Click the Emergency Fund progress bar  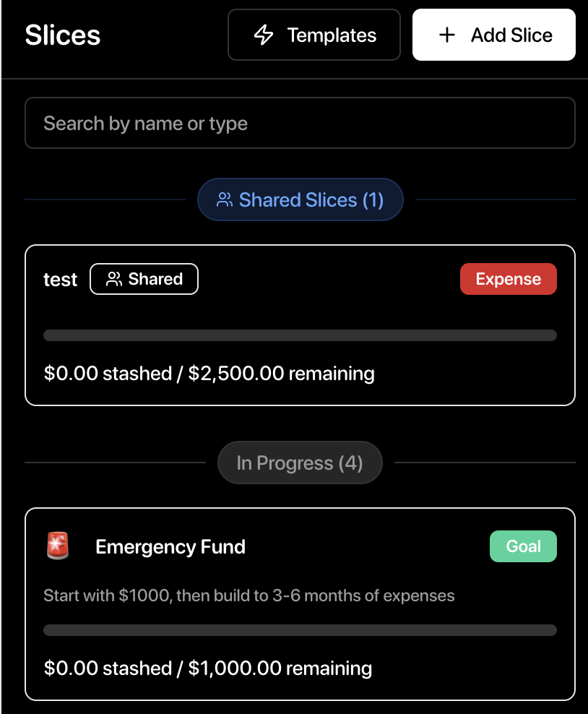pos(300,630)
